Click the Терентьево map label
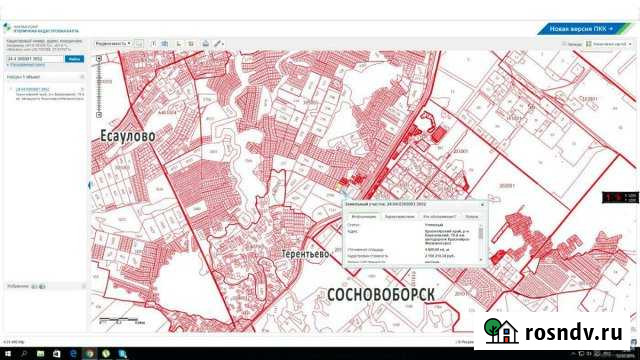This screenshot has width=640, height=360. (x=305, y=254)
